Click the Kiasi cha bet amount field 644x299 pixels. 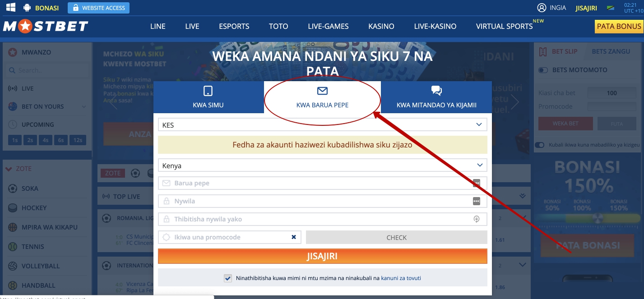point(612,93)
